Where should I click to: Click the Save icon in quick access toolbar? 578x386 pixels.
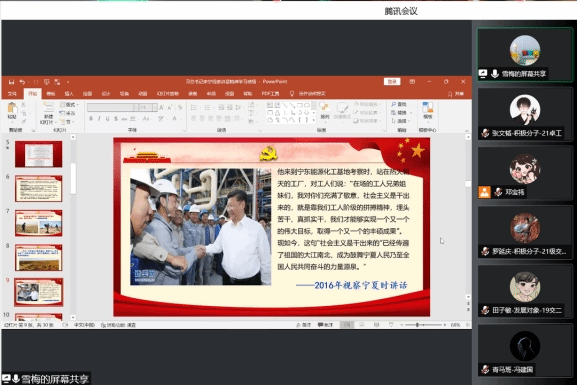point(11,82)
